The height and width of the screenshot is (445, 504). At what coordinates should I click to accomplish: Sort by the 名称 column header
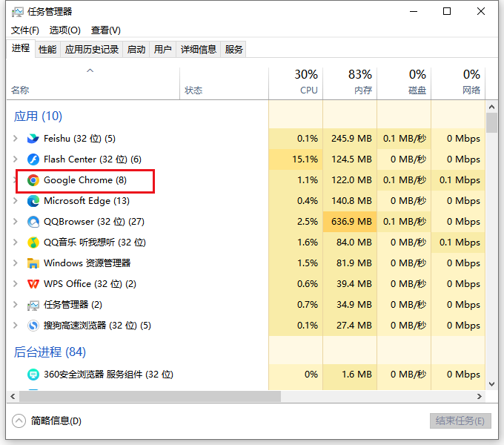(x=93, y=83)
